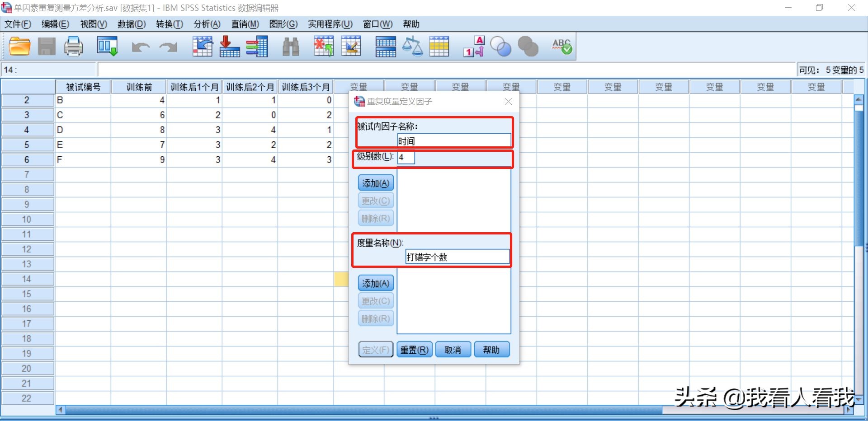868x421 pixels.
Task: Click the horizontal scrollbar thumb
Action: tap(363, 410)
